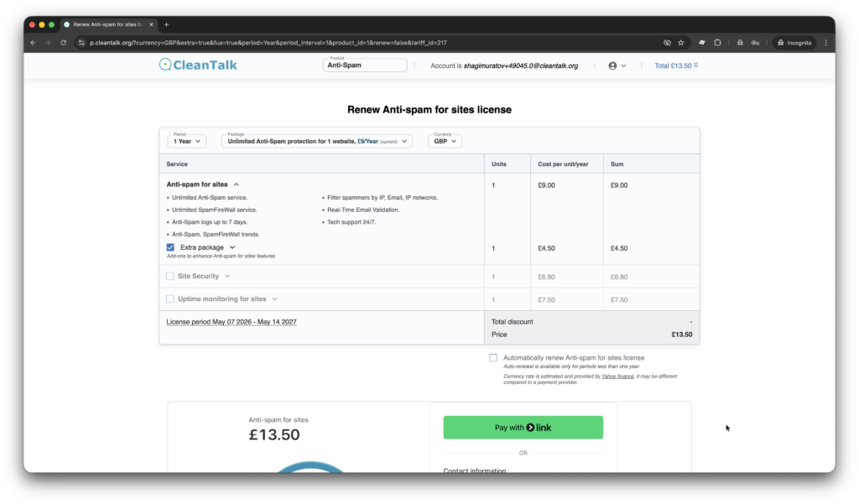Expand the Total £13.50 summary
Image resolution: width=859 pixels, height=504 pixels.
tap(676, 65)
